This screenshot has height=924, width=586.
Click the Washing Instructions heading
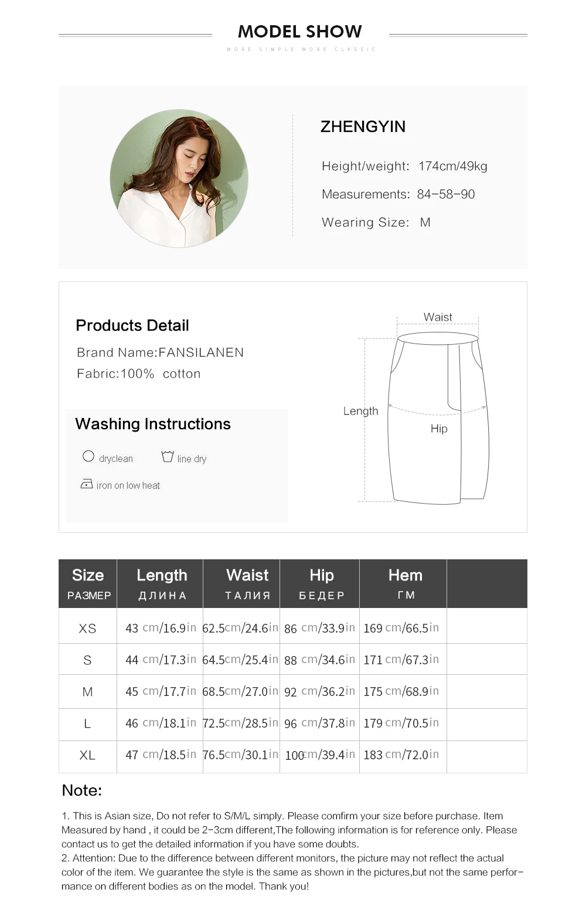(153, 424)
